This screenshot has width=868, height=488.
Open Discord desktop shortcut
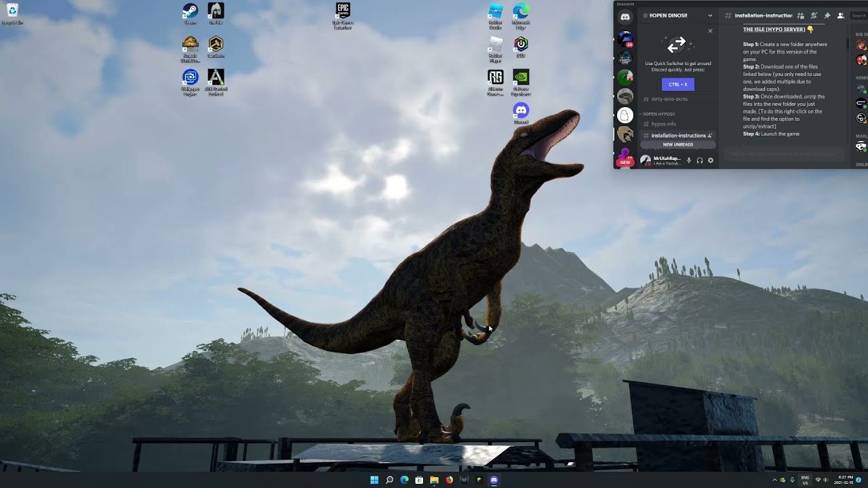coord(521,113)
